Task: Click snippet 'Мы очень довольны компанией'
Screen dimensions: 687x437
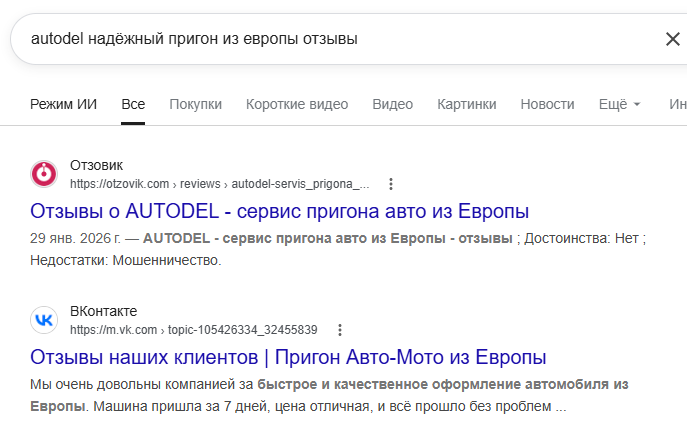Action: pos(133,384)
